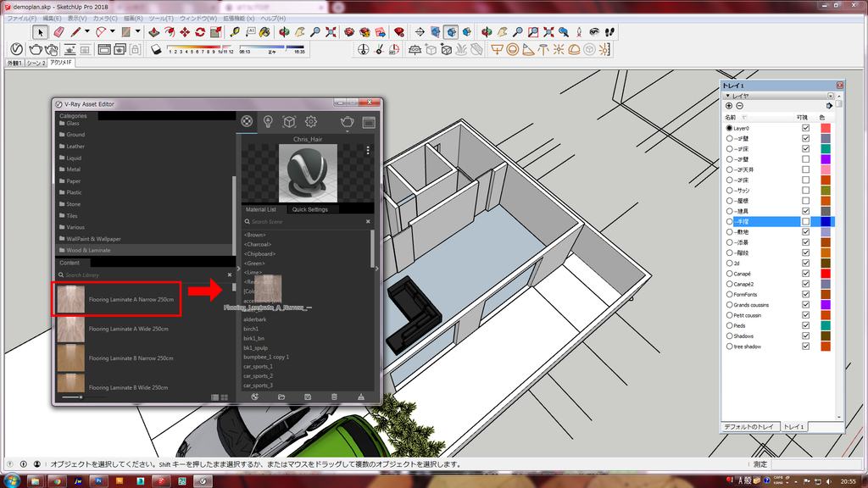Screen dimensions: 868x488
Task: Select the Walk footprints tool
Action: (609, 32)
